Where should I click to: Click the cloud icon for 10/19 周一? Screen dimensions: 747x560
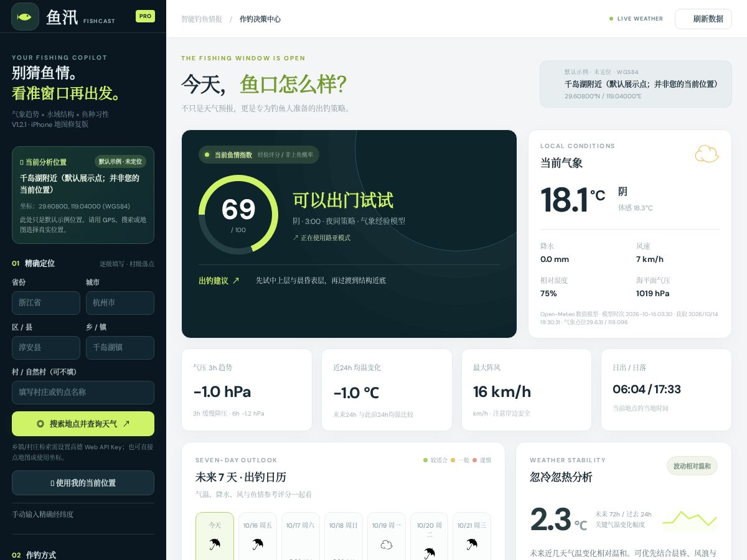(x=387, y=545)
